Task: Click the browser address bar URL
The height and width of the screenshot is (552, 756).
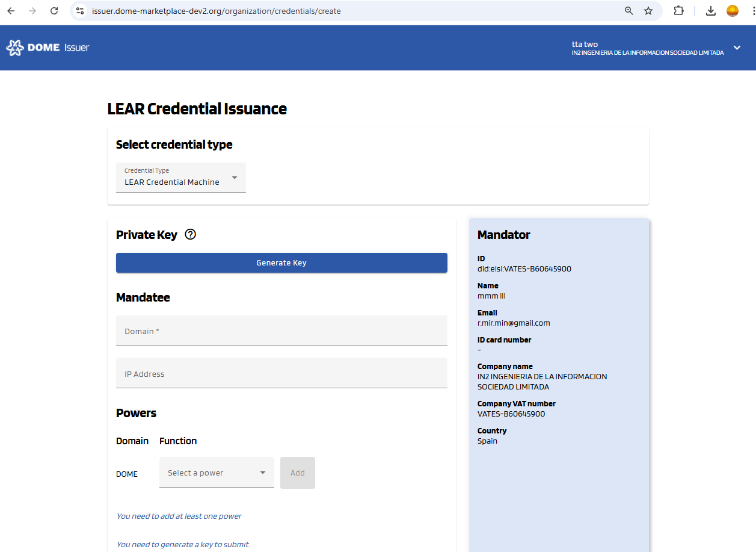Action: click(x=217, y=11)
